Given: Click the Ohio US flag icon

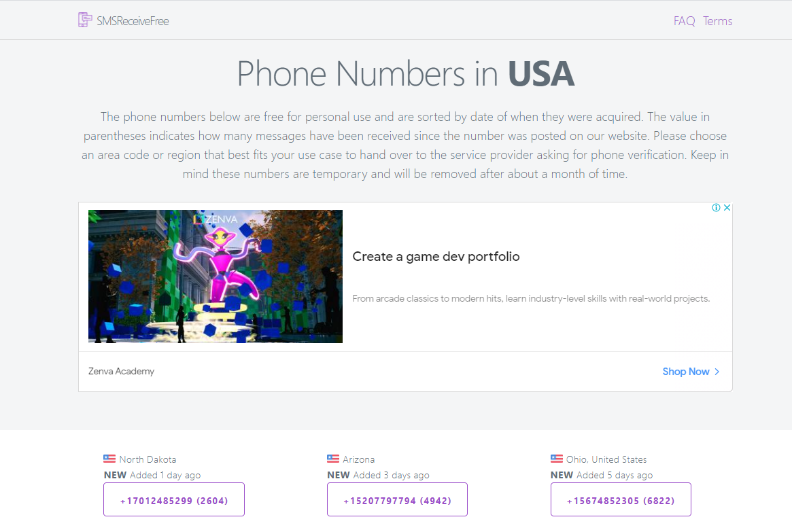Looking at the screenshot, I should [557, 459].
